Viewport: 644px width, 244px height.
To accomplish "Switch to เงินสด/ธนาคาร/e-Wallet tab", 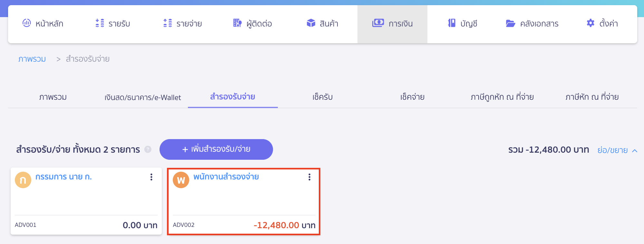I will click(143, 97).
